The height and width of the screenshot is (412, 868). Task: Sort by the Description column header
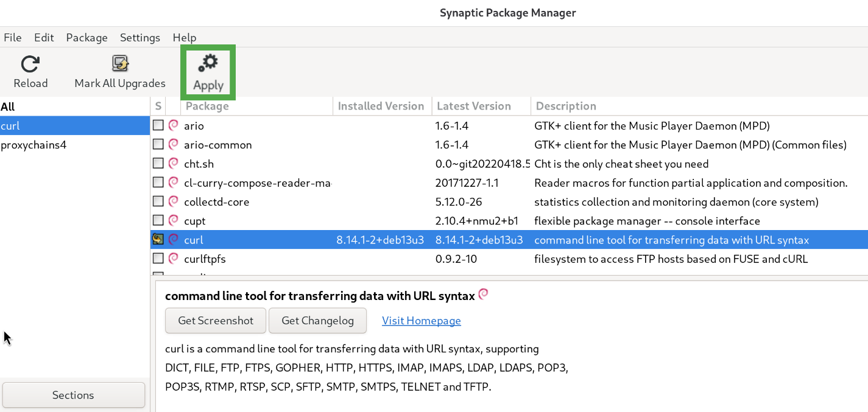[x=699, y=106]
